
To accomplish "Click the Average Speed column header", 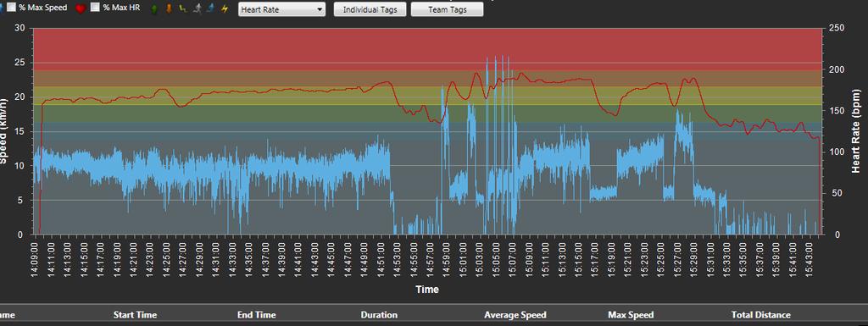I will coord(515,315).
